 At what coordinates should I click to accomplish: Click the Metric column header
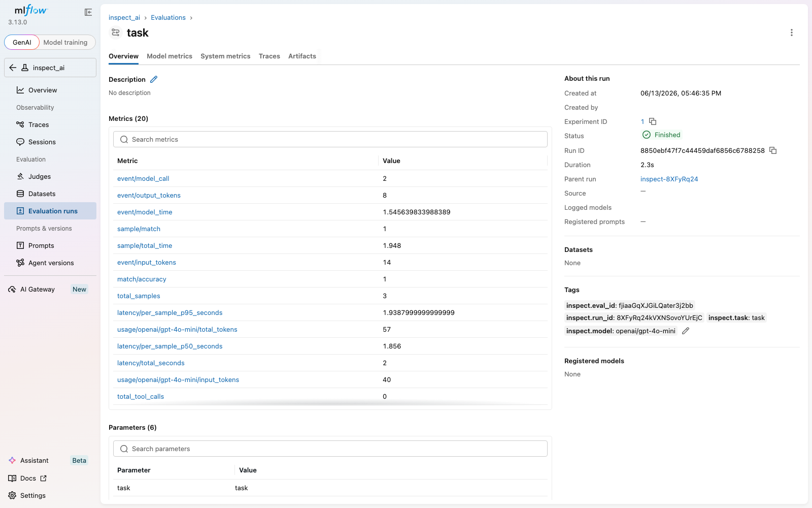(127, 161)
